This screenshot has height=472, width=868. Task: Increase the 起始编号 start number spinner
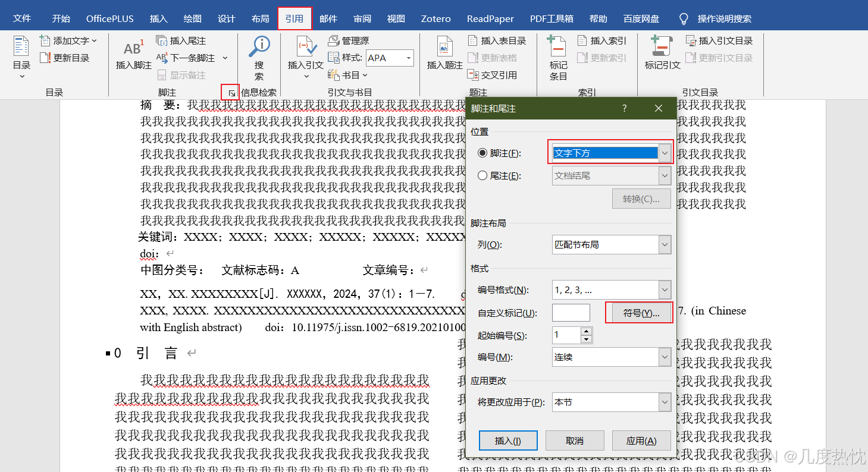587,331
